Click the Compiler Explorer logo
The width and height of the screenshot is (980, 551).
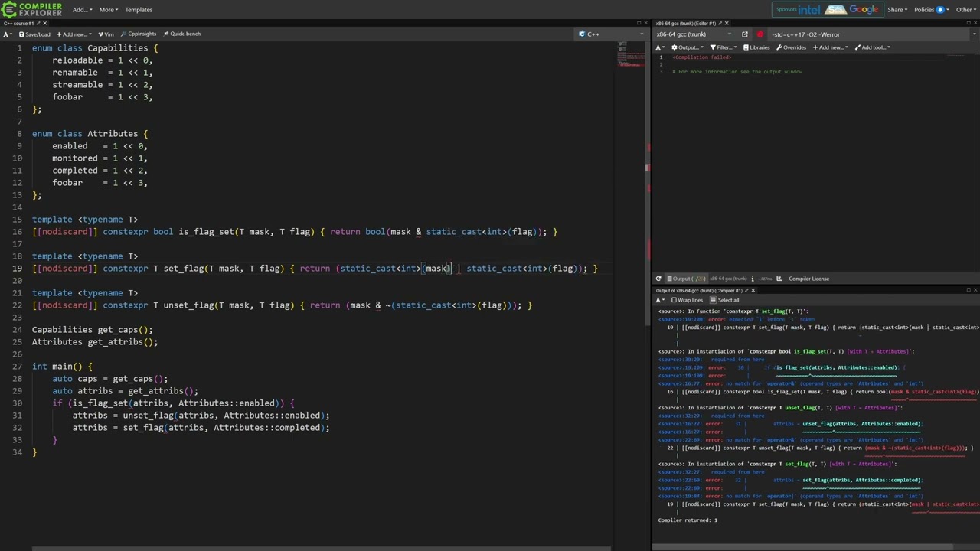coord(32,9)
